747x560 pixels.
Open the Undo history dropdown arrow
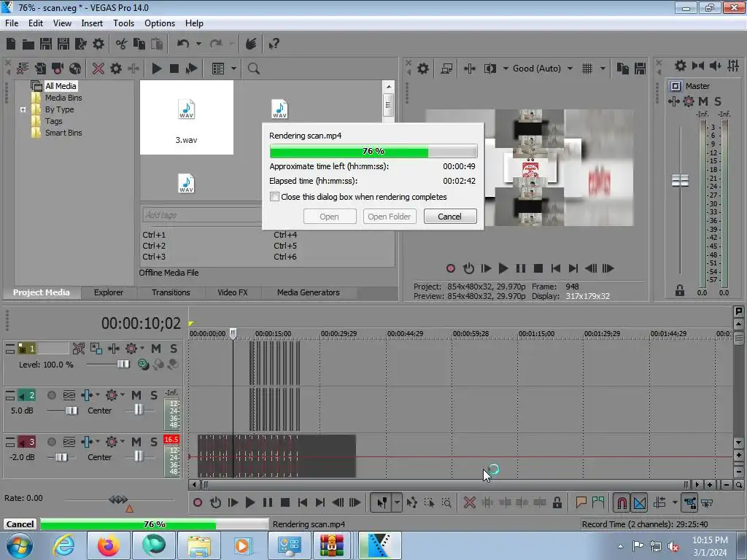tap(198, 44)
